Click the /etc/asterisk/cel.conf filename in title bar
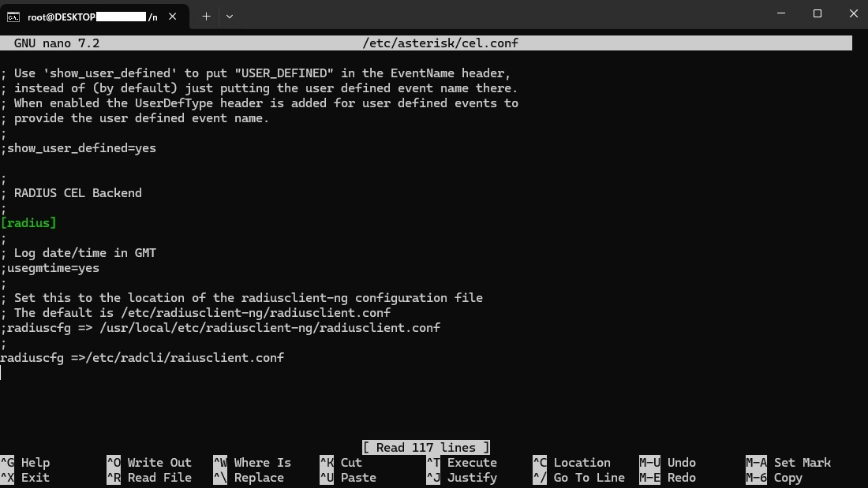This screenshot has height=488, width=868. pos(440,43)
